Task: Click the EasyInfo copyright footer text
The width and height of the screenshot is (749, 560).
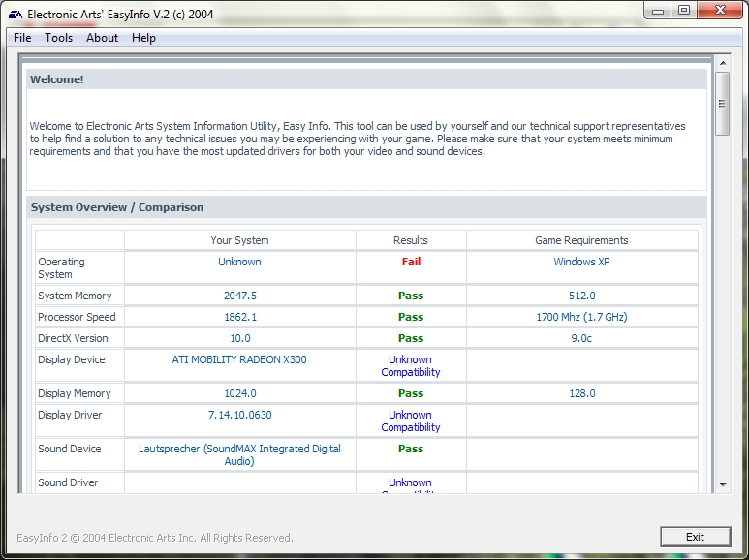Action: (155, 538)
